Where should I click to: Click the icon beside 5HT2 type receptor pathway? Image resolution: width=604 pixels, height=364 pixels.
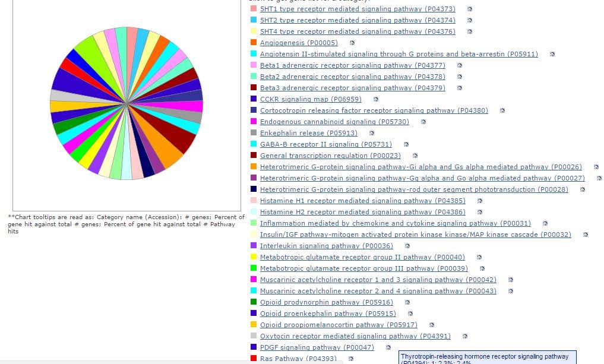coord(470,20)
